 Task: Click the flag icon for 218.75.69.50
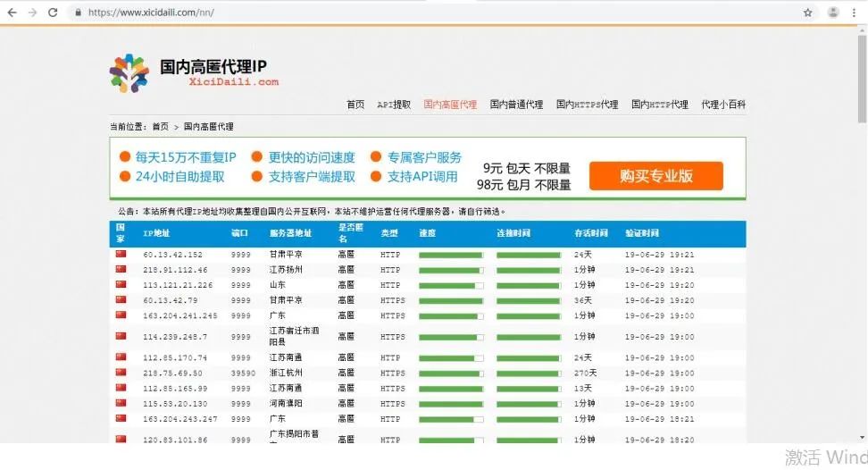click(121, 373)
